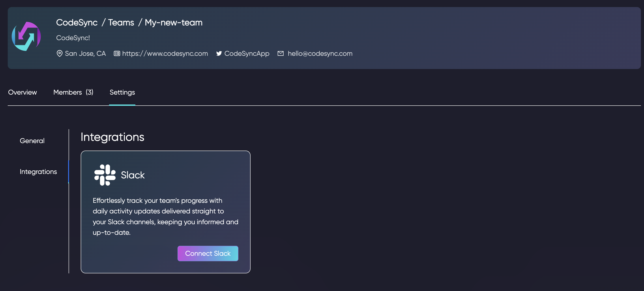This screenshot has width=644, height=291.
Task: Select the Settings tab
Action: coord(122,93)
